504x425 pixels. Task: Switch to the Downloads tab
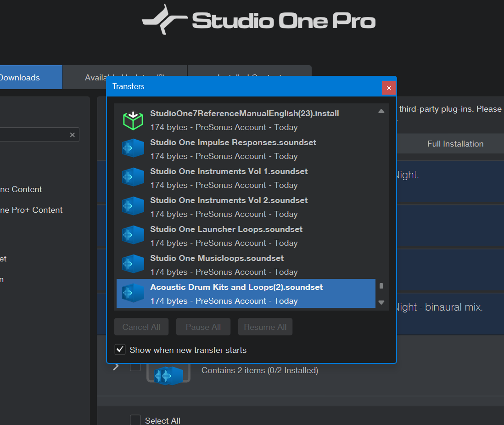31,77
